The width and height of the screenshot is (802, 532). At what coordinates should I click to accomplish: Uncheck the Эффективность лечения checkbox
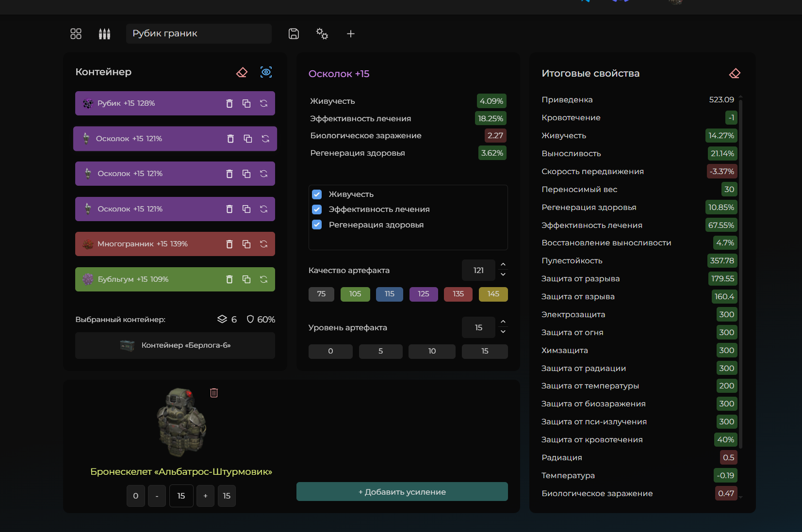pos(317,210)
